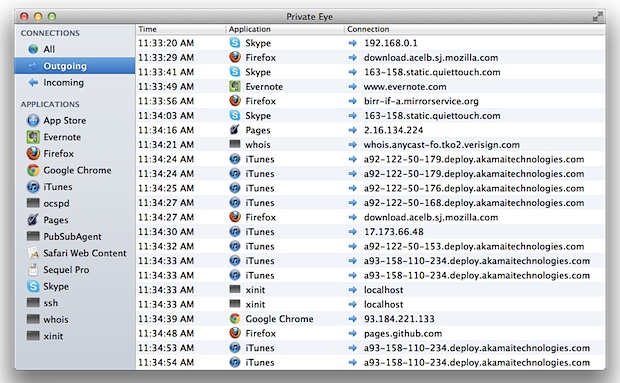Click the Outgoing arrow icon in sidebar
Viewport: 620px width, 383px height.
coord(33,66)
